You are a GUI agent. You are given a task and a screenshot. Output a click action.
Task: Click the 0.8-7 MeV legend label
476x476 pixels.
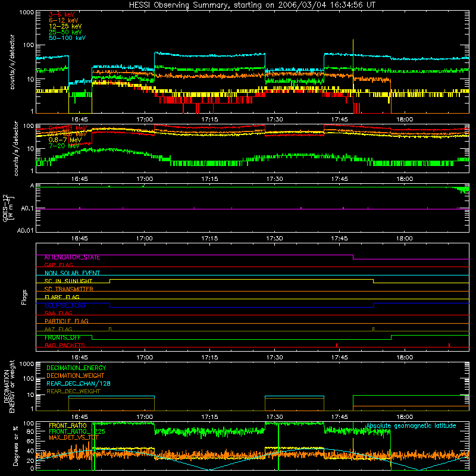point(65,140)
